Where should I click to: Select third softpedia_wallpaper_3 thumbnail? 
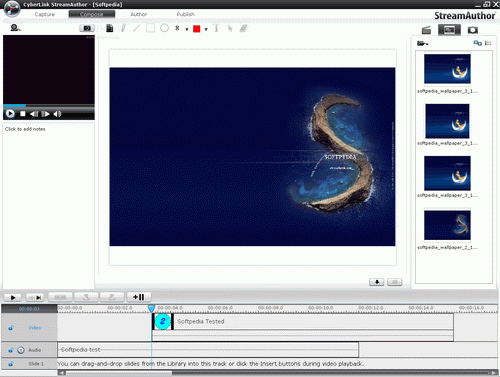point(447,173)
